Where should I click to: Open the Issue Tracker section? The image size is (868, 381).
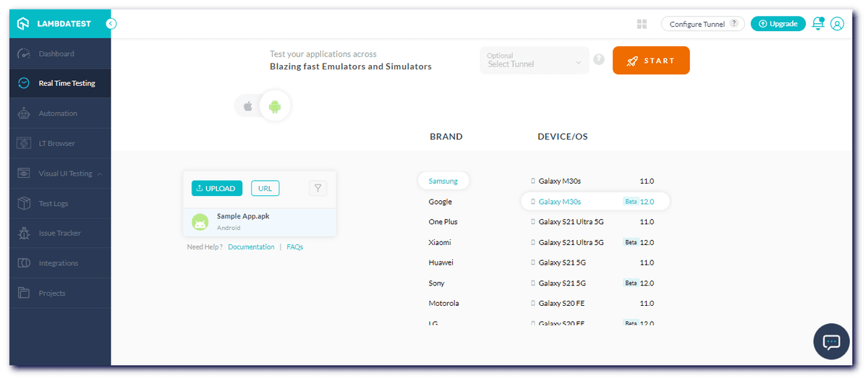(x=60, y=234)
